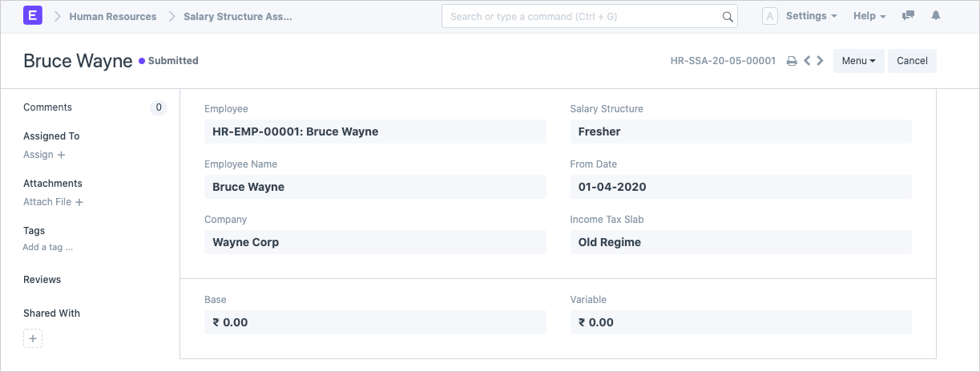Attach a file to document
980x372 pixels.
[53, 202]
